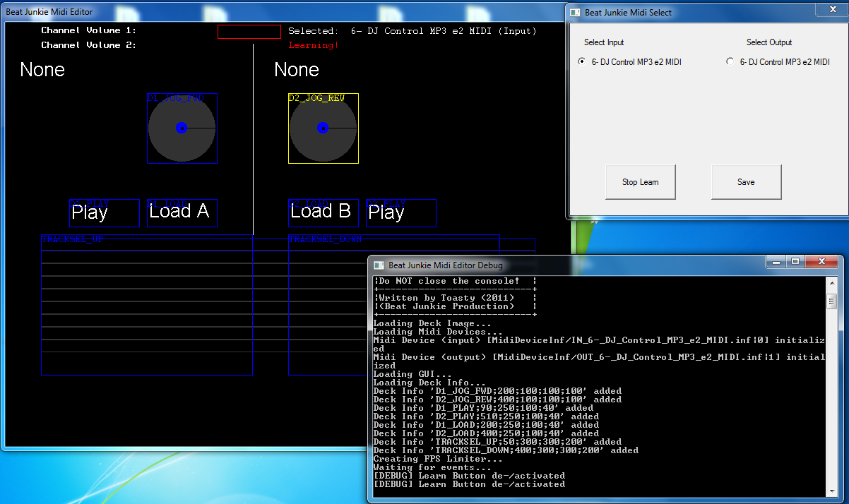Select the TRACKSEL_DOWN track list area
849x504 pixels.
click(x=327, y=304)
